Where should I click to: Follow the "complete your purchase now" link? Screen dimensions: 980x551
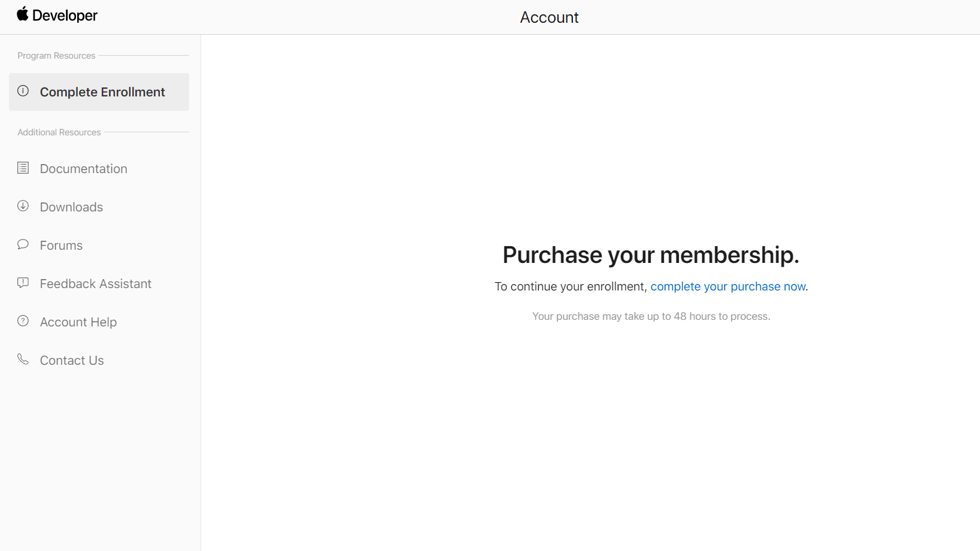pos(728,287)
